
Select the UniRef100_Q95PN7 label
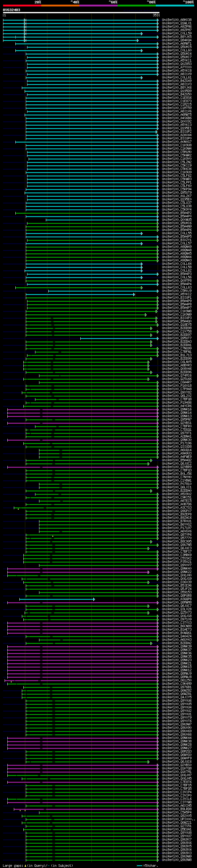(176, 419)
